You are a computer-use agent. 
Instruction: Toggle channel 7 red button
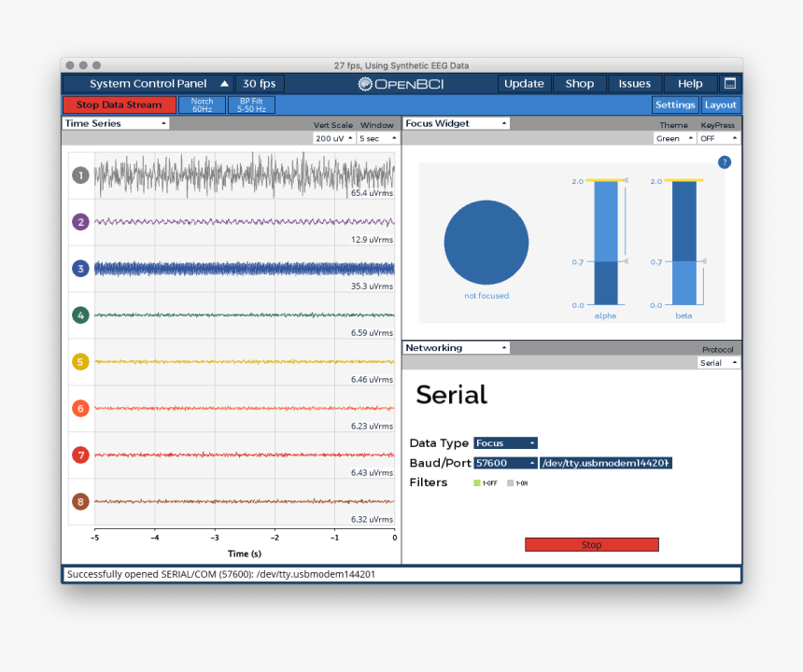(x=80, y=455)
